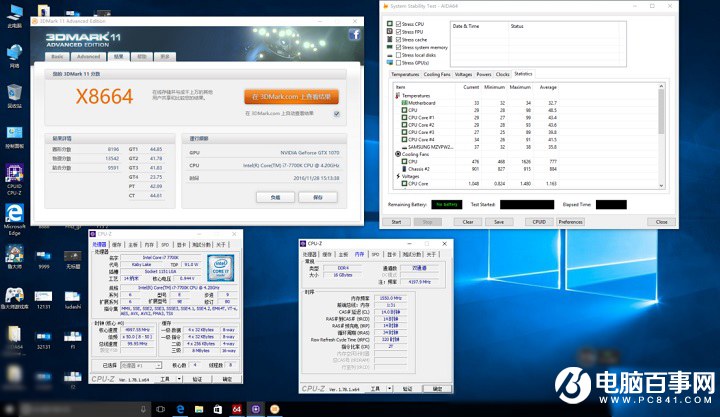Toggle the Stress system memory checkbox

pos(399,47)
